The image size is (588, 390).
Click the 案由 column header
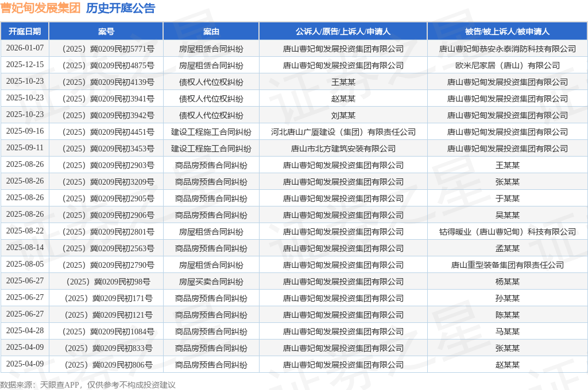pyautogui.click(x=211, y=32)
